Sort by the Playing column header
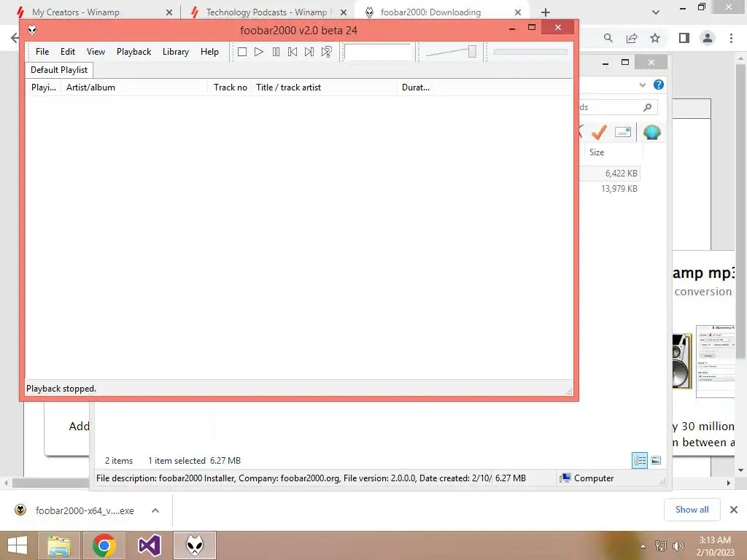This screenshot has width=747, height=560. click(x=43, y=87)
